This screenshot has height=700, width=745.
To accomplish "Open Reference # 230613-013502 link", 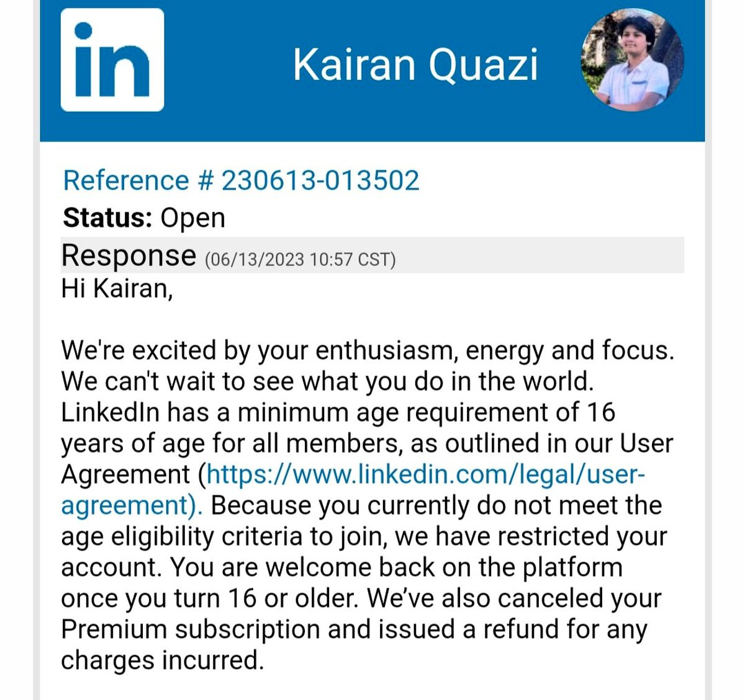I will 241,181.
